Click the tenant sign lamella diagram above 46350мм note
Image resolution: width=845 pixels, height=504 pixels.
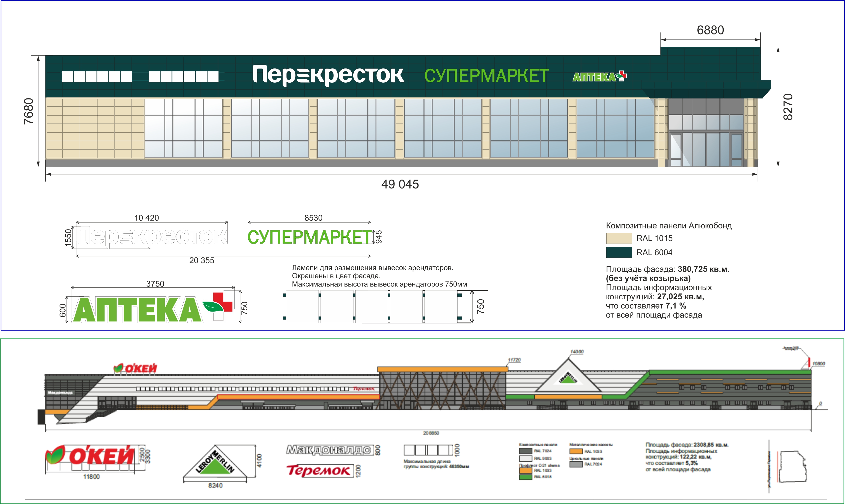pos(428,450)
